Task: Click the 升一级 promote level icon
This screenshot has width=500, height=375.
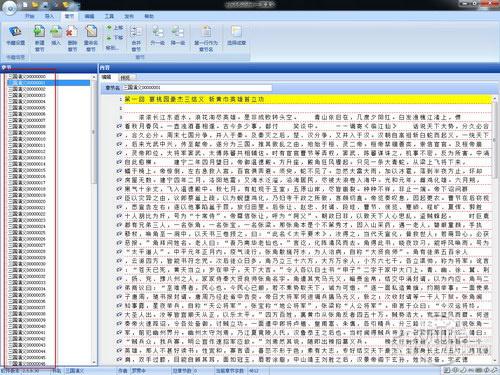Action: (x=157, y=36)
